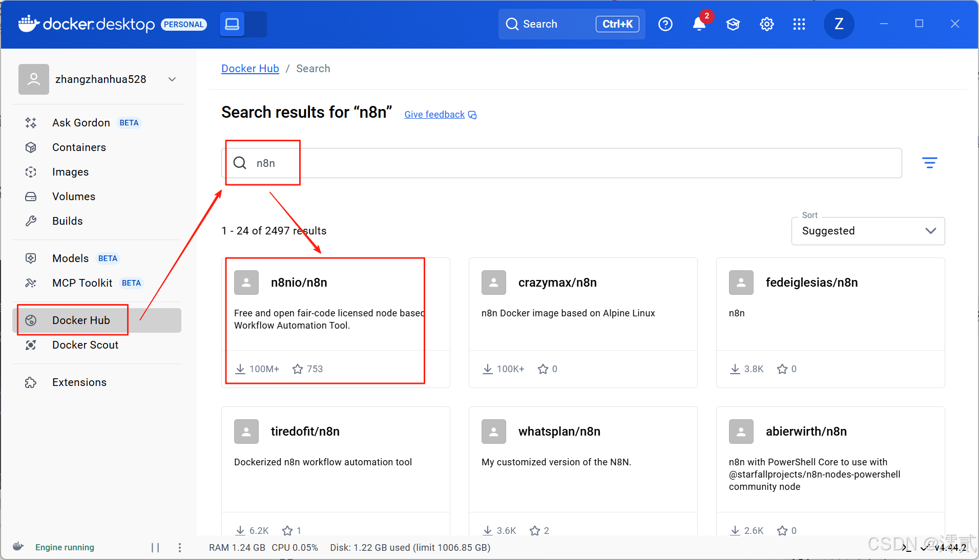Screen dimensions: 979x560
Task: Open the global Search box in header
Action: [x=572, y=24]
